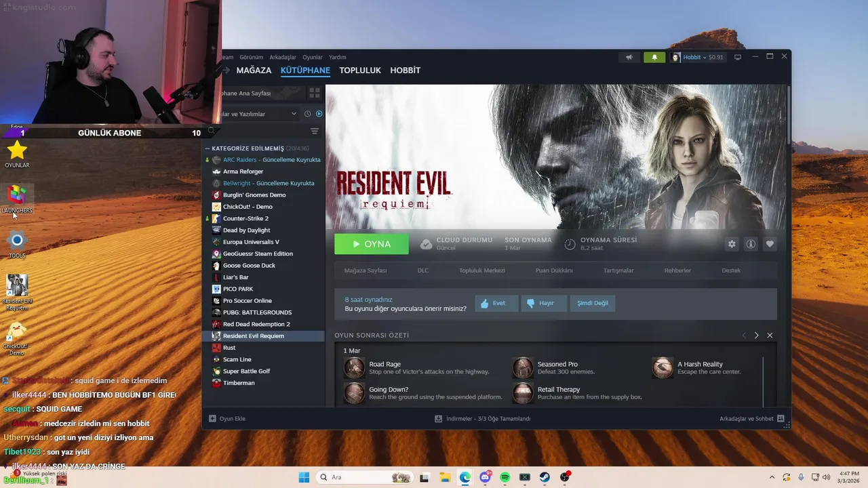The image size is (868, 488).
Task: Open Arkadaşlar ve Sohbet panel
Action: pyautogui.click(x=751, y=419)
